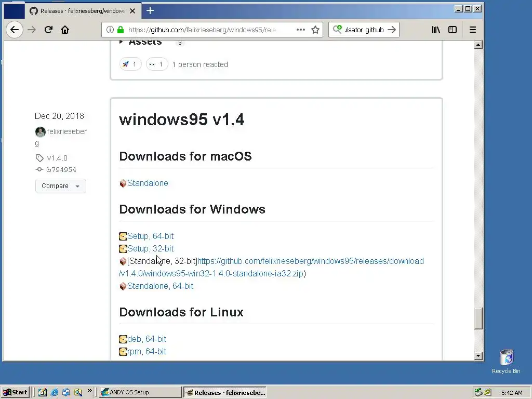Click the fourth quick launch search icon

point(78,392)
